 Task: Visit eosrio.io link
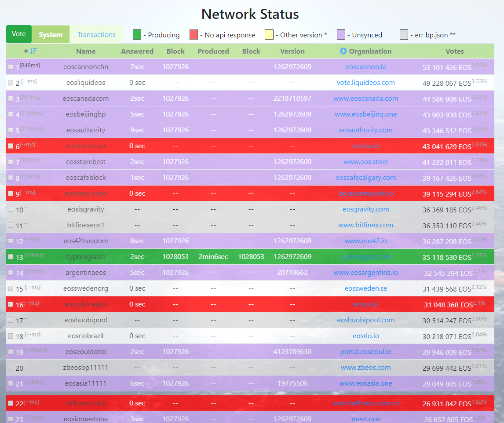(x=366, y=336)
